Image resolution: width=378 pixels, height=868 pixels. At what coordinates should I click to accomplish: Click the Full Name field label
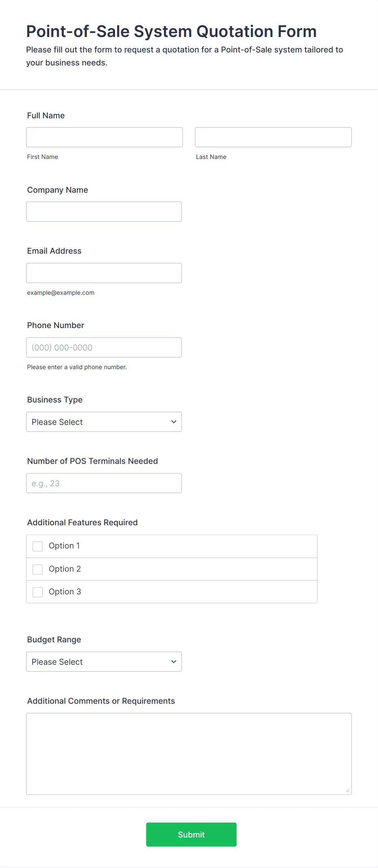(46, 115)
